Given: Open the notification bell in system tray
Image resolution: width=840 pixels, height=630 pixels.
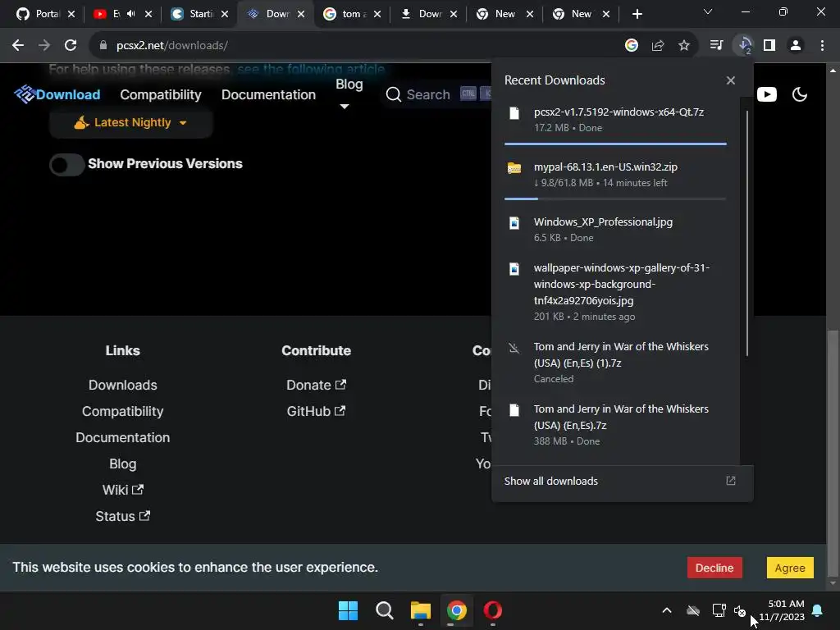Looking at the screenshot, I should tap(817, 610).
